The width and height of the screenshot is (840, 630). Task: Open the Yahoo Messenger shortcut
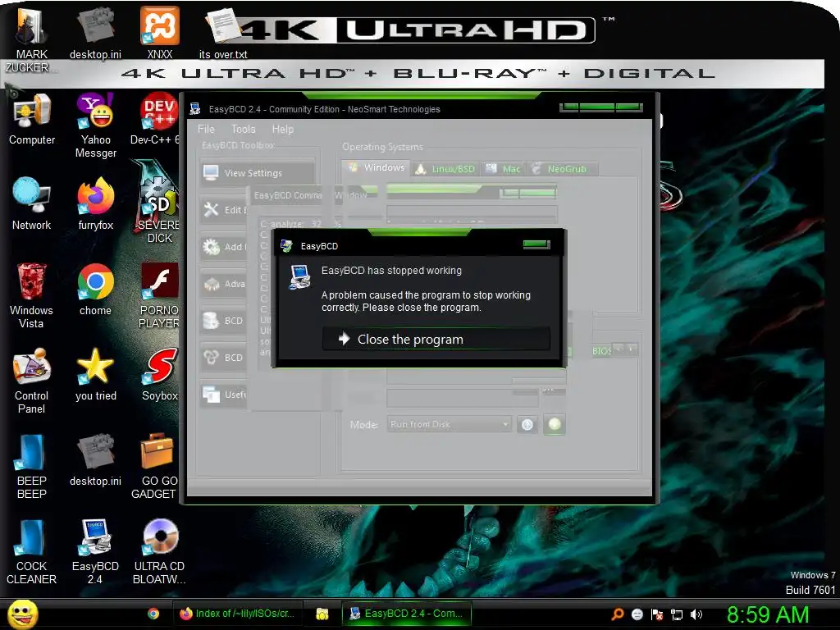(95, 126)
